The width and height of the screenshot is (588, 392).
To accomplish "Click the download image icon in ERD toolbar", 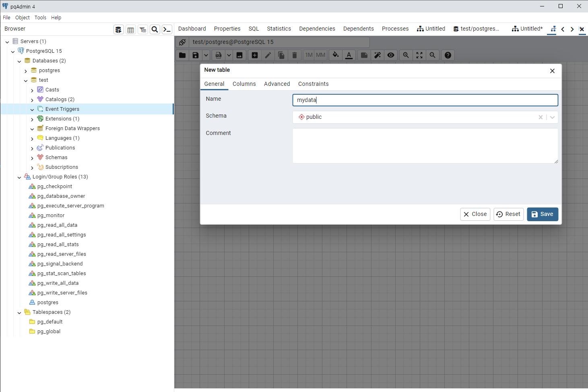I will [239, 55].
